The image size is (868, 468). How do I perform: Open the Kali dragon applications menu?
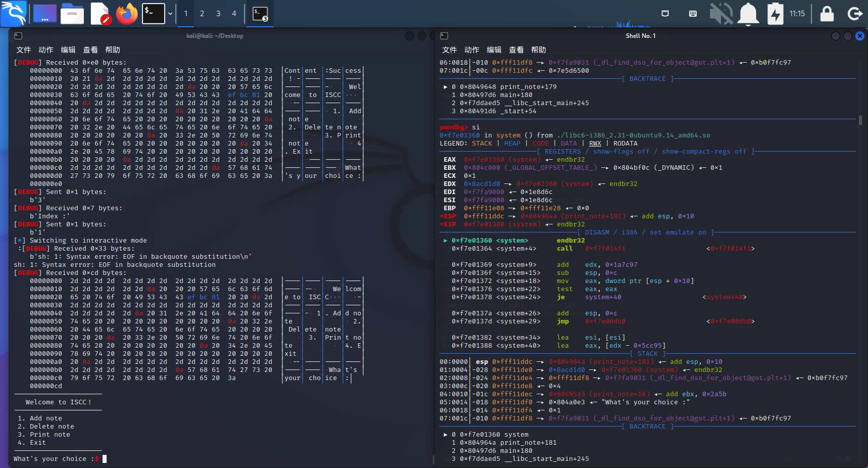click(x=14, y=13)
